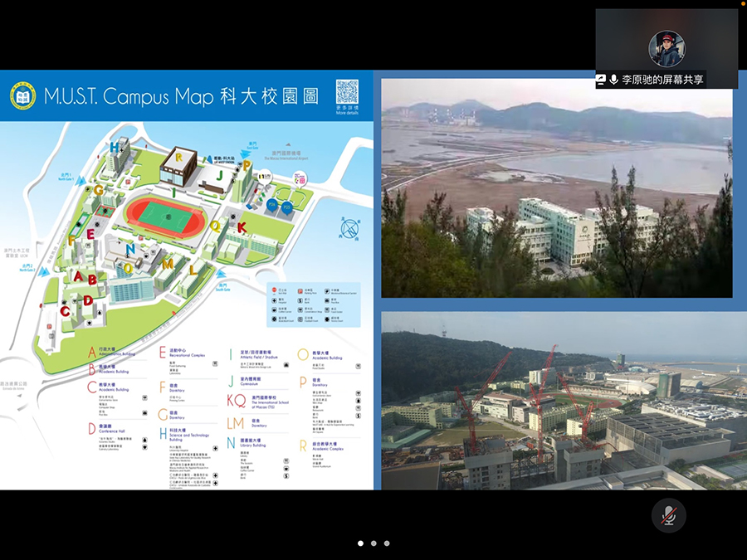Tap the presenter's round avatar thumbnail
747x560 pixels.
(x=666, y=49)
